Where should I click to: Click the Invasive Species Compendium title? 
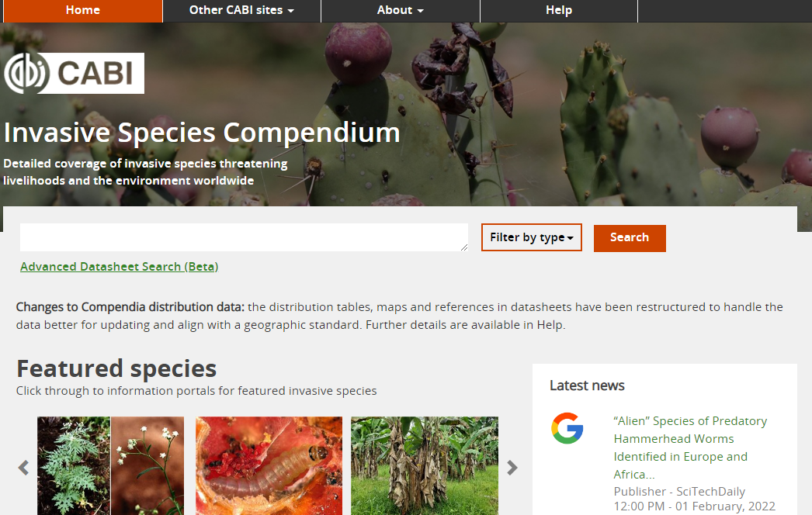[202, 133]
